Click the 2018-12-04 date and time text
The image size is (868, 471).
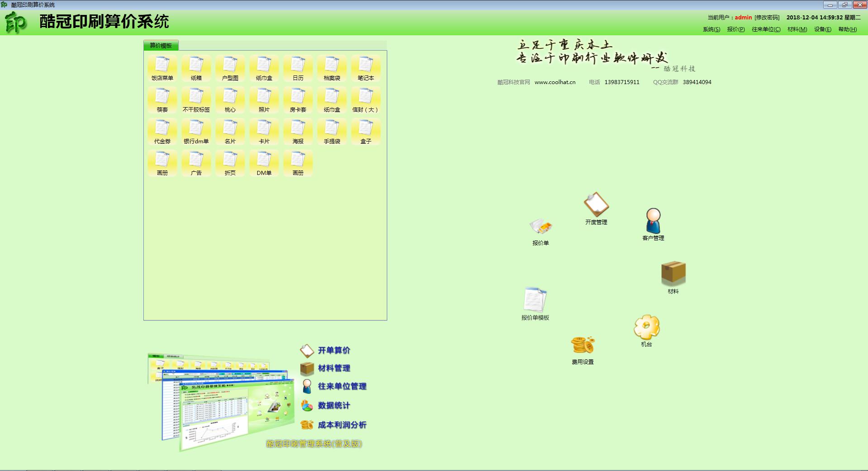[824, 18]
